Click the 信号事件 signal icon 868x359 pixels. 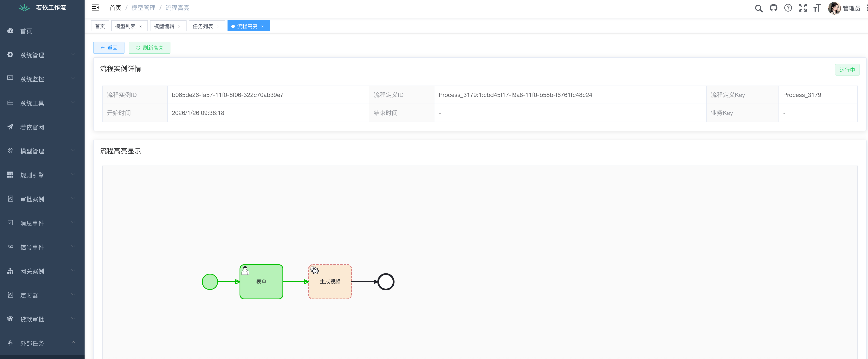coord(11,247)
